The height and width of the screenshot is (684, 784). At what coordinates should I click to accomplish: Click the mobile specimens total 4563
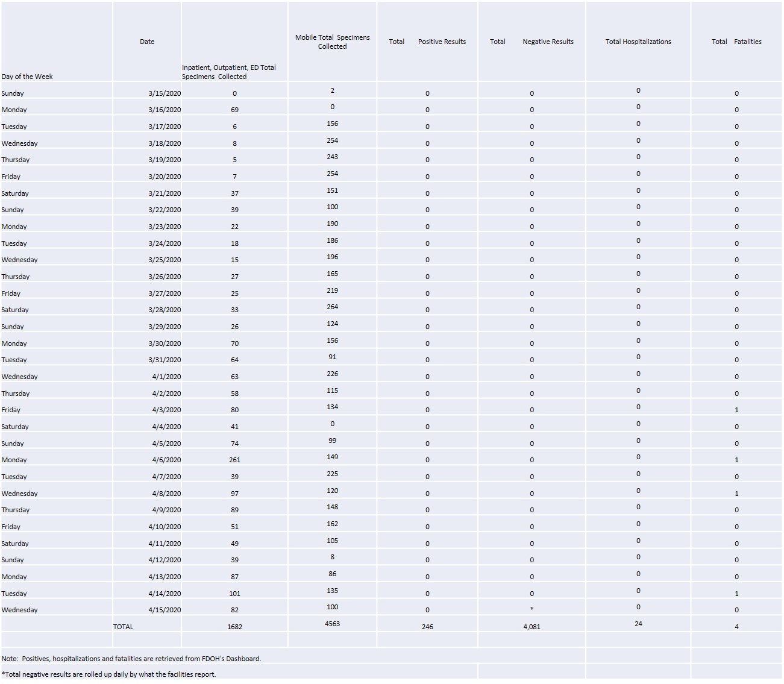(x=332, y=624)
